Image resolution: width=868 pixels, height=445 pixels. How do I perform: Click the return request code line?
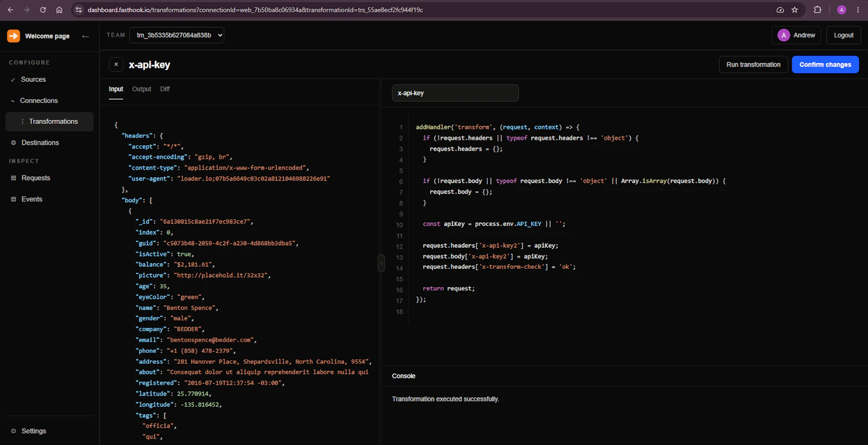pos(449,289)
